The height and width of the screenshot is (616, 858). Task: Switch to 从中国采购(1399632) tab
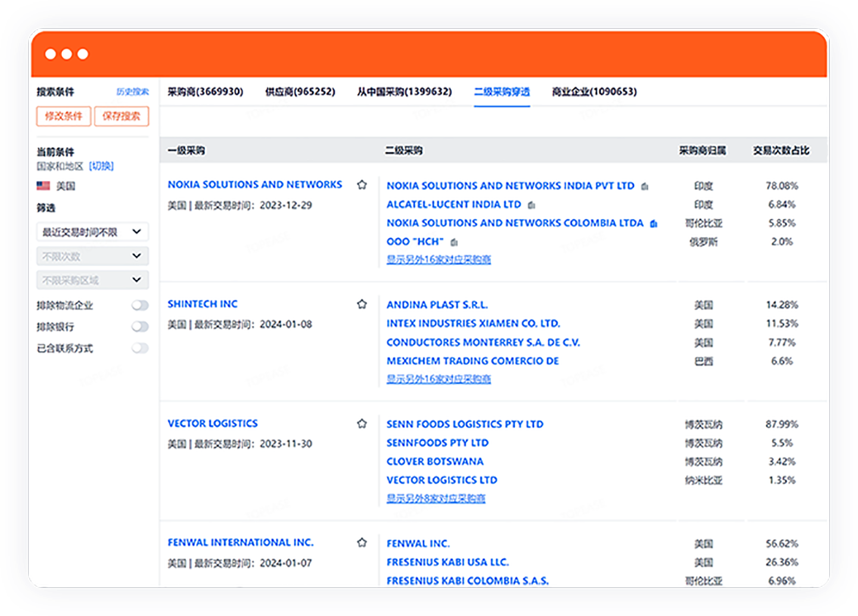(x=404, y=92)
